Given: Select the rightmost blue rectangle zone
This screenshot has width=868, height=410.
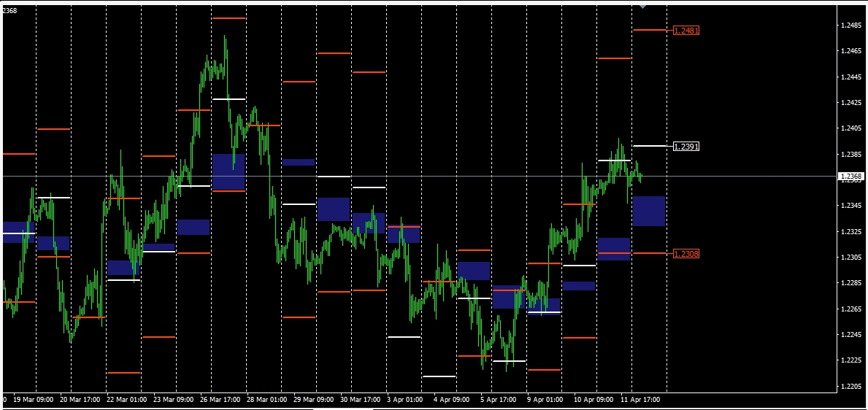Looking at the screenshot, I should click(648, 211).
